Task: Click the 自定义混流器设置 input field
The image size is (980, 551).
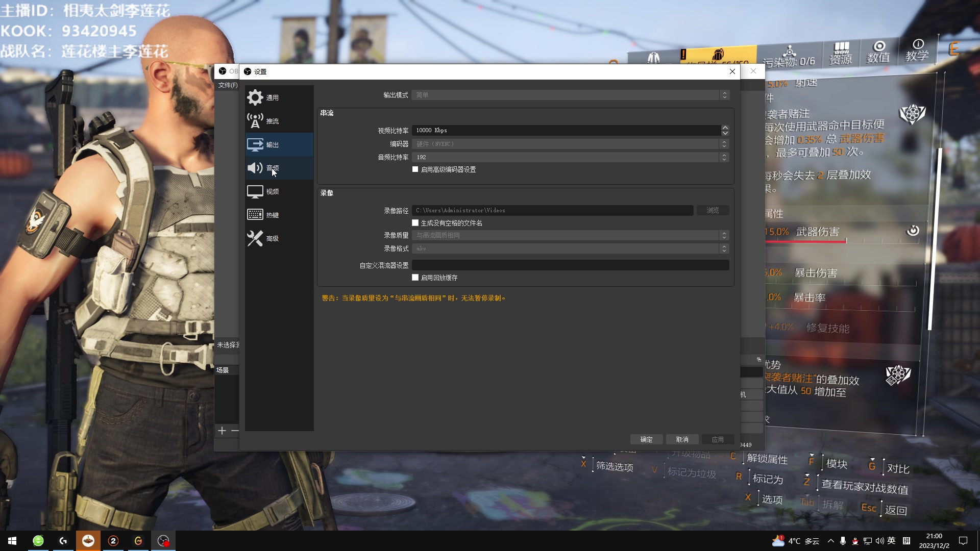Action: [x=571, y=265]
